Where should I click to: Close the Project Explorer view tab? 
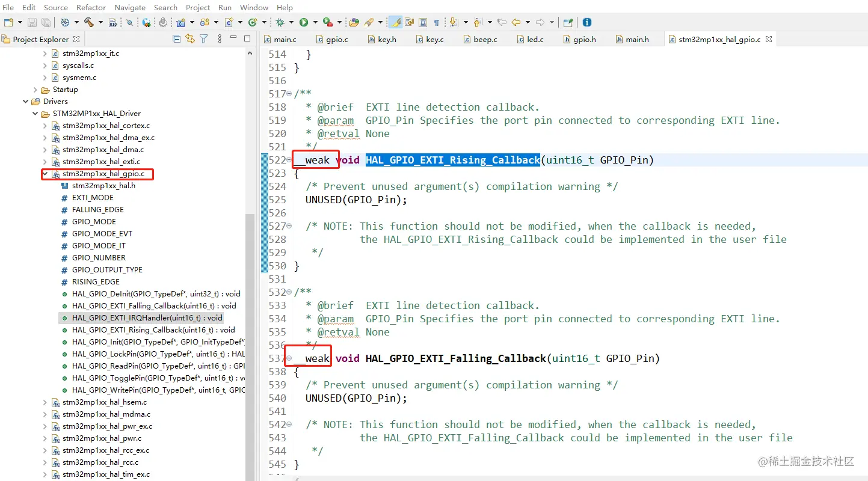coord(76,39)
